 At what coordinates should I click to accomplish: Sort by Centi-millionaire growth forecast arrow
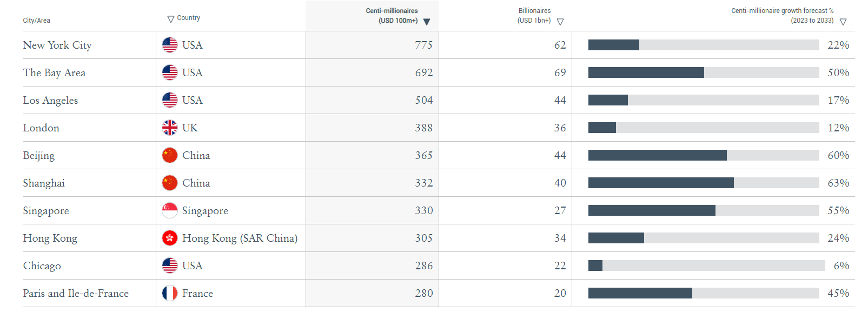(843, 22)
